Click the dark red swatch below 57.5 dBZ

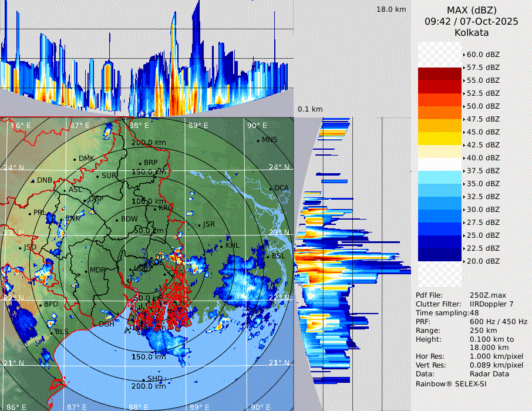click(439, 74)
